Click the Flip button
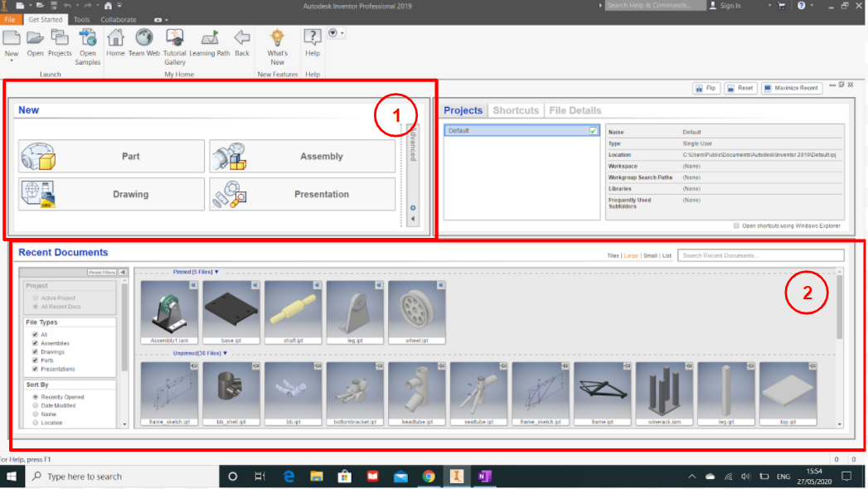The image size is (868, 489). (x=706, y=88)
